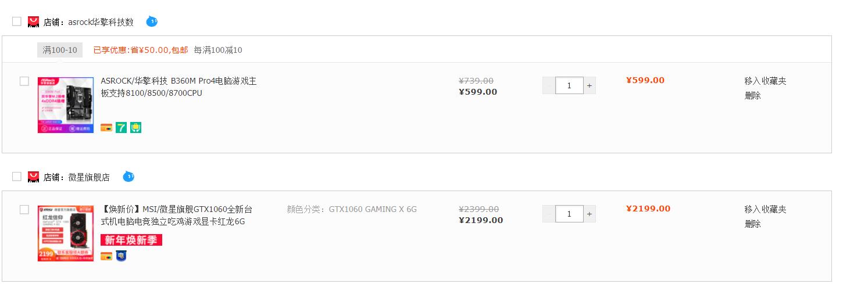Open the ASROCK B360M Pro4 product title
The image size is (868, 291).
pyautogui.click(x=178, y=87)
